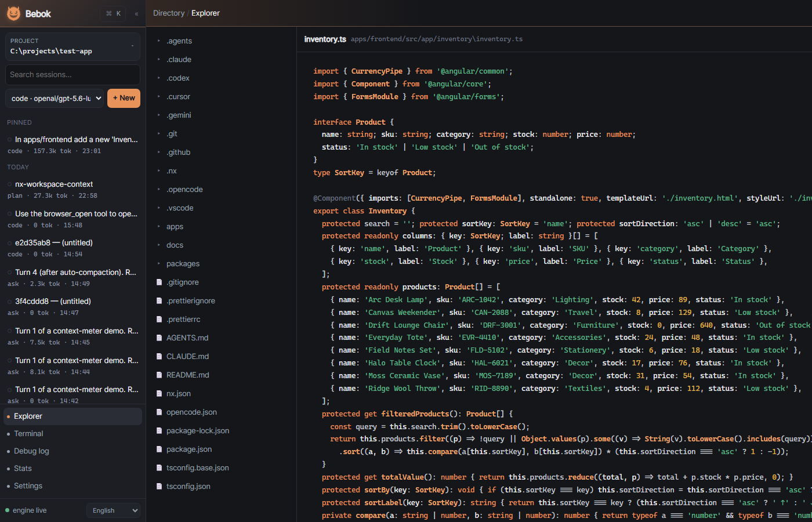Click the Directory breadcrumb
This screenshot has height=522, width=812.
(169, 13)
